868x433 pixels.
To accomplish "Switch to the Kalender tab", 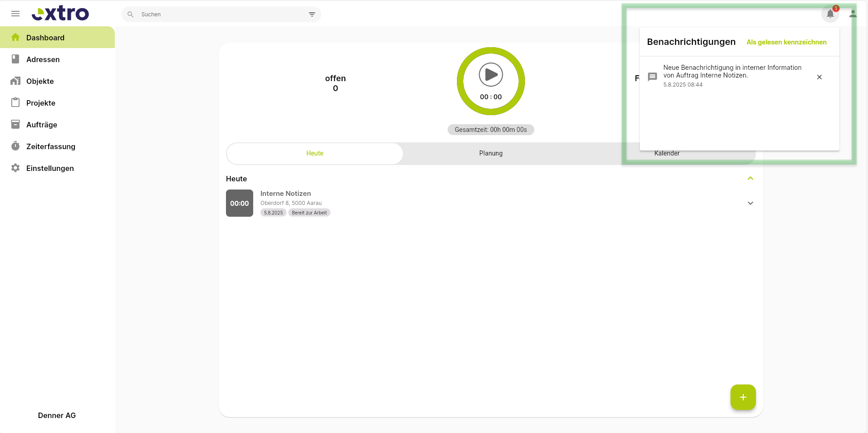I will click(667, 153).
